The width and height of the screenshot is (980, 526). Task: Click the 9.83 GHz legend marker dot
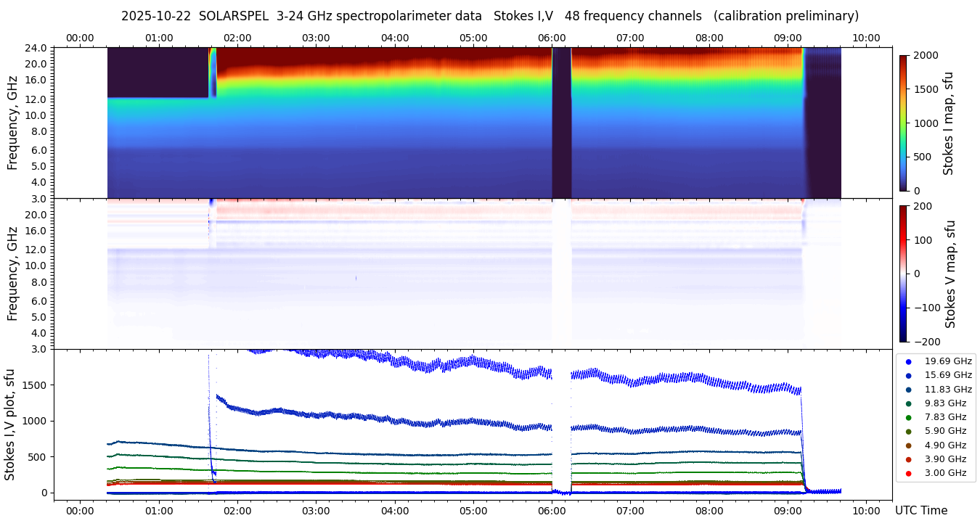click(x=908, y=403)
